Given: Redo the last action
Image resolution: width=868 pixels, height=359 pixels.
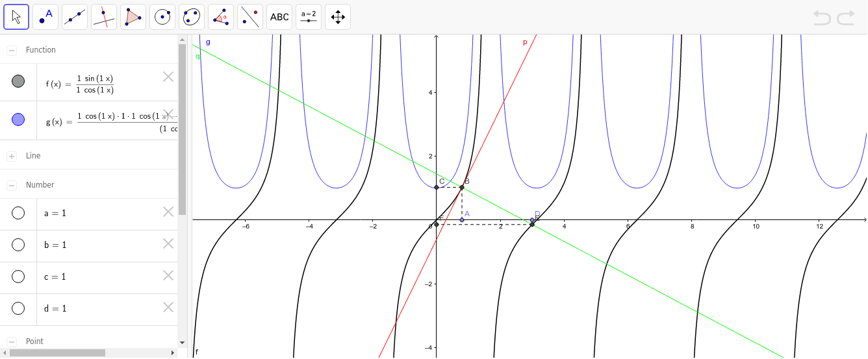Looking at the screenshot, I should point(846,18).
